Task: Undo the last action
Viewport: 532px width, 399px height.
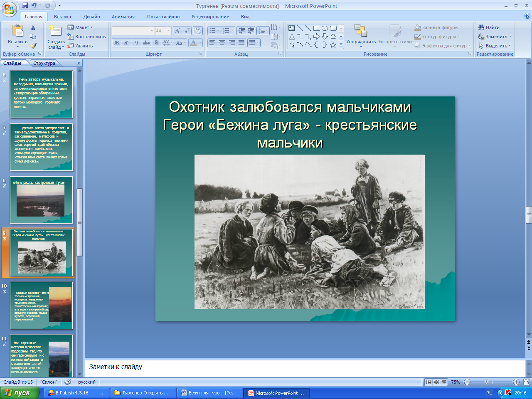Action: [x=34, y=5]
